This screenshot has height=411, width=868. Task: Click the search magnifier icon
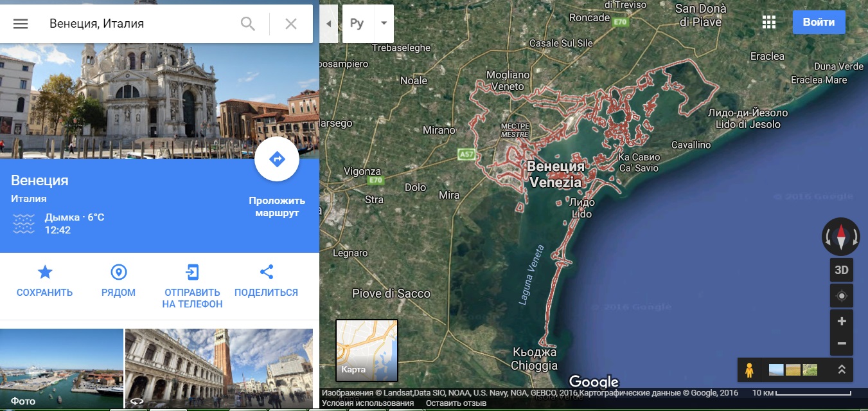pos(248,24)
